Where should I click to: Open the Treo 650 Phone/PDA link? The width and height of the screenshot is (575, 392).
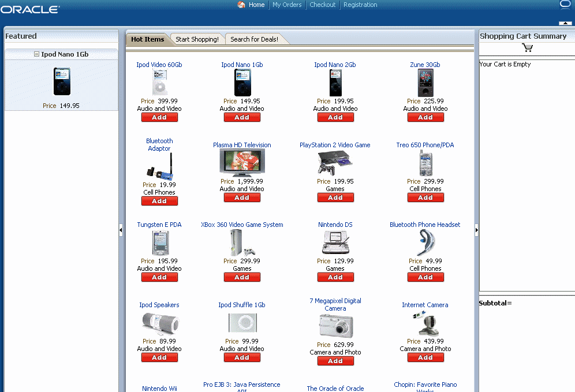[x=425, y=145]
